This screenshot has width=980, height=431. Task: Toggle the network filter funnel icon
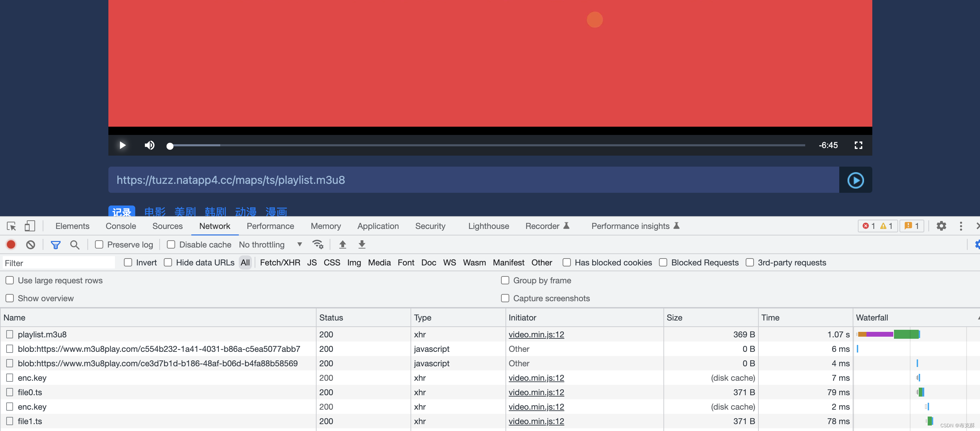click(55, 244)
